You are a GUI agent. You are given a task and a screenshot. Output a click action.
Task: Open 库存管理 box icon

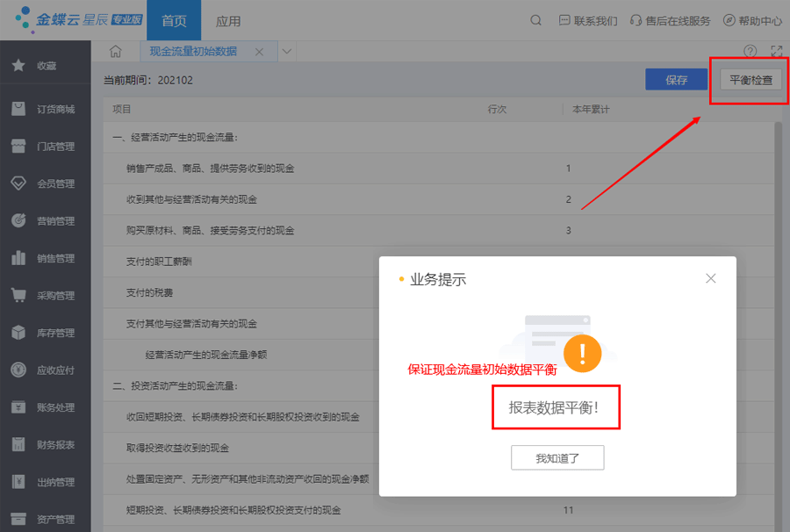point(18,333)
